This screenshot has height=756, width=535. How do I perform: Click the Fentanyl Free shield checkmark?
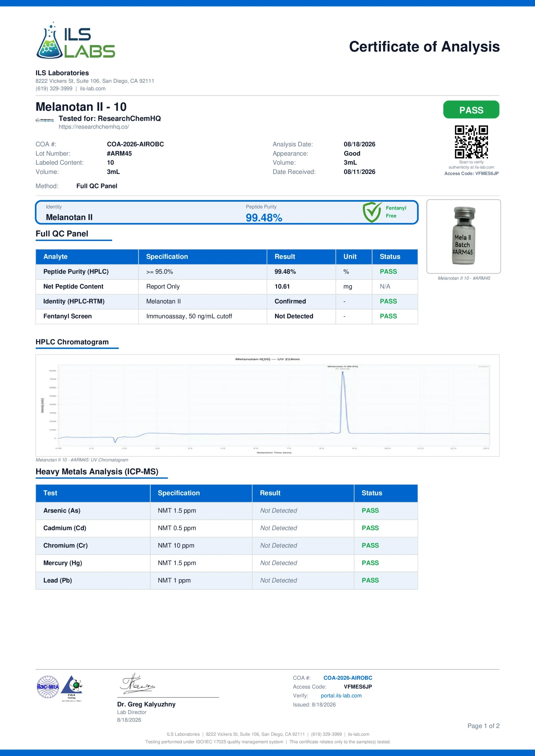(x=372, y=212)
